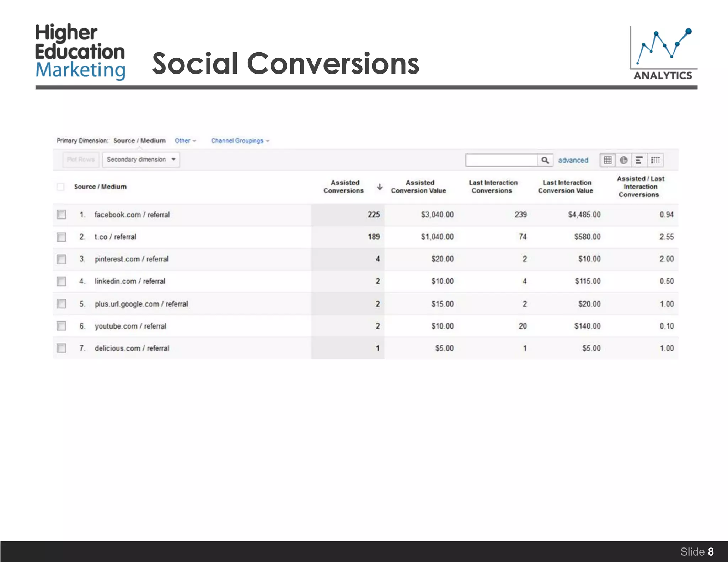Select Source / Medium primary dimension
This screenshot has width=728, height=562.
[x=139, y=141]
